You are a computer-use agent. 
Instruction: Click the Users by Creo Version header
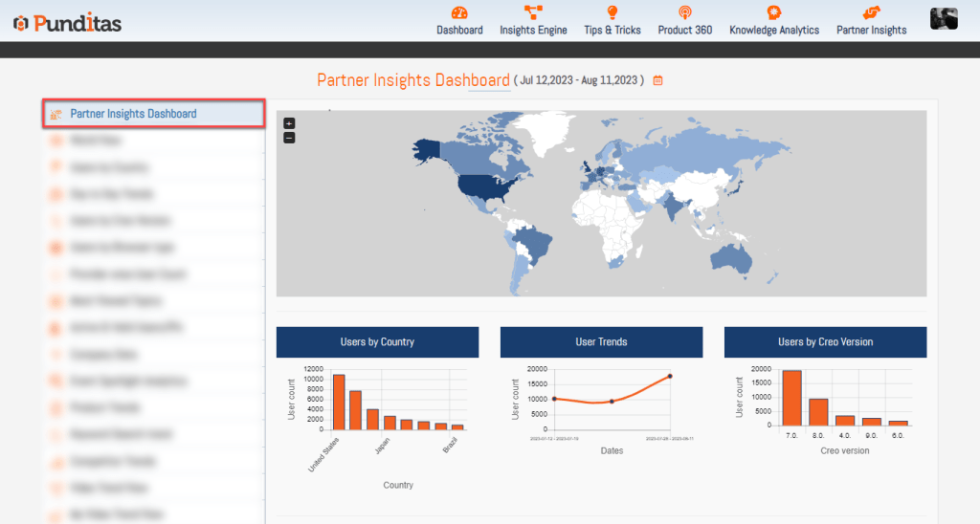825,342
